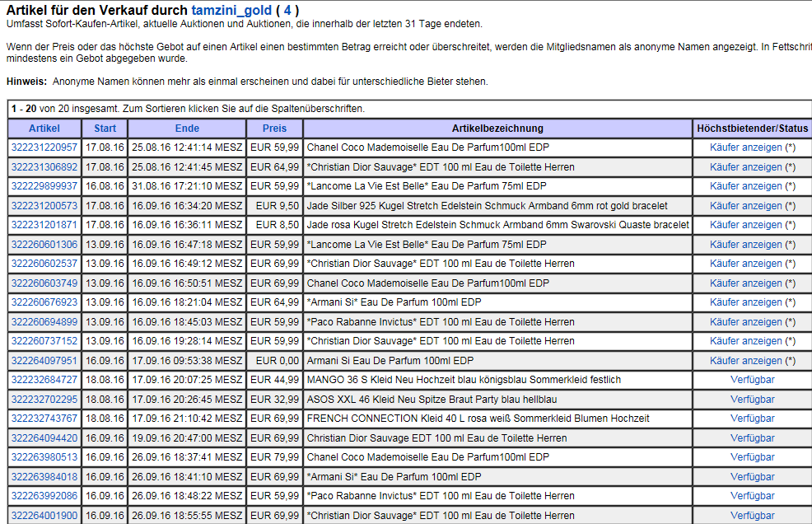Open item number 322232743767
812x524 pixels.
44,419
